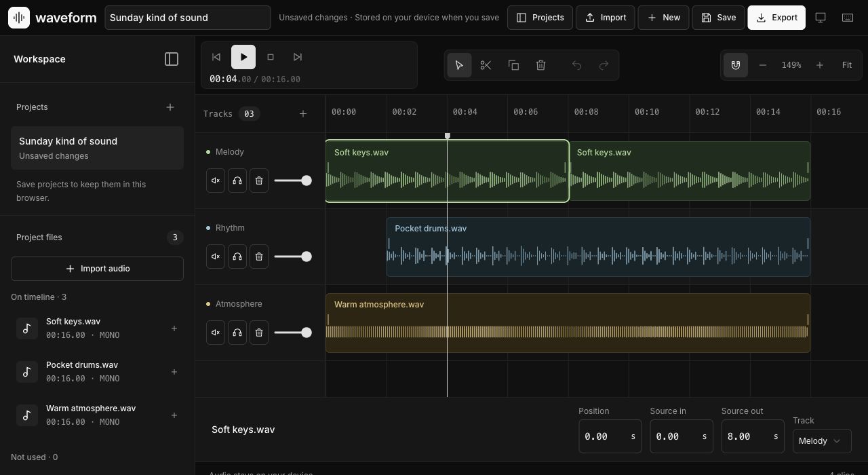868x475 pixels.
Task: Click the Import button in header
Action: coord(606,18)
